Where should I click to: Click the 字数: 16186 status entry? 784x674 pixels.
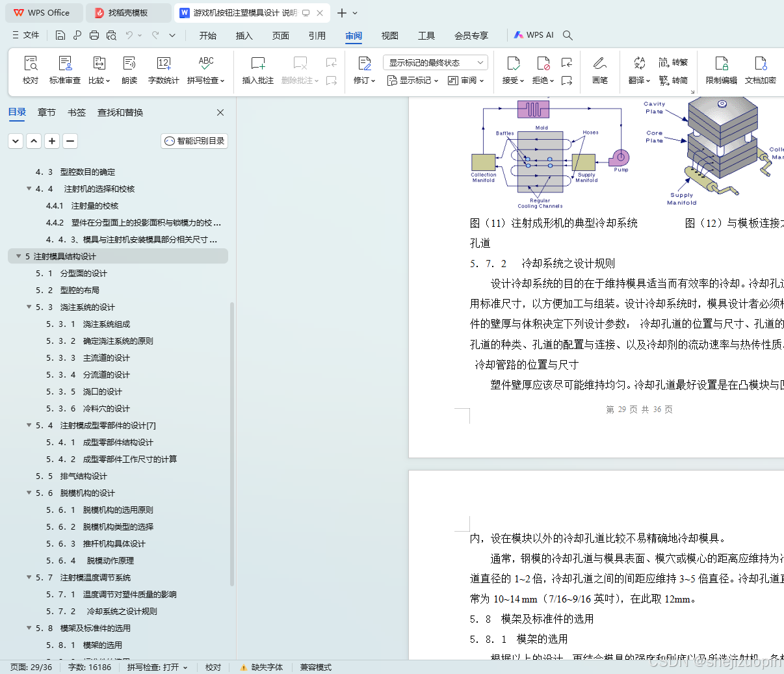pos(90,667)
